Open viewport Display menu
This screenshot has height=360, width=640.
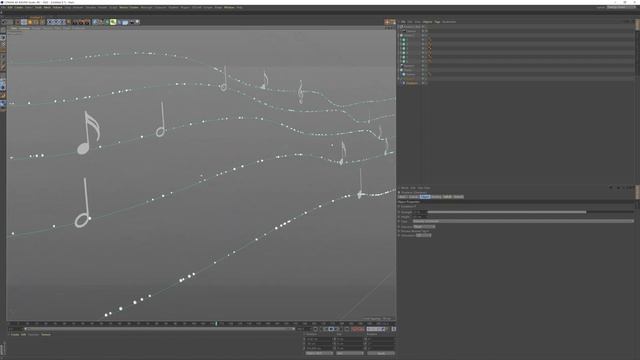pos(36,28)
